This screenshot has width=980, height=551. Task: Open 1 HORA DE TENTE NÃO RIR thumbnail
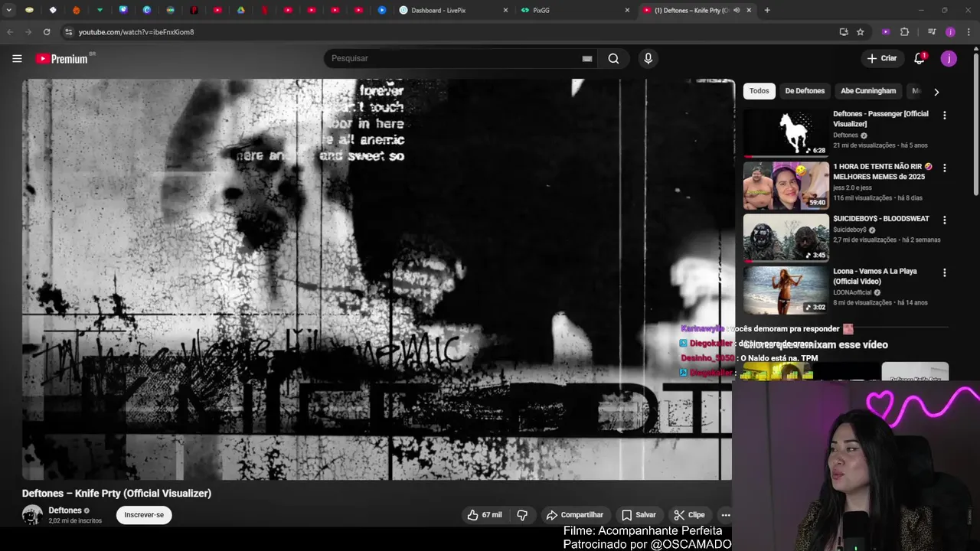[x=786, y=185]
